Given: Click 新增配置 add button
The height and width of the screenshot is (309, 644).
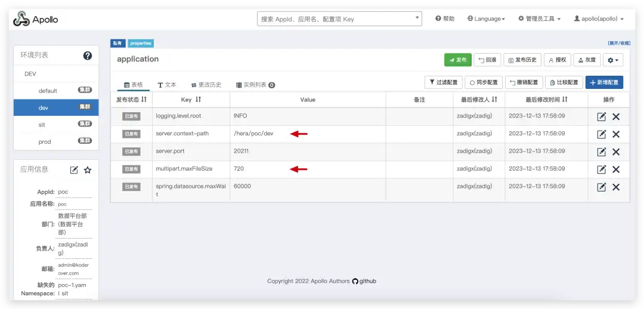Looking at the screenshot, I should click(604, 82).
